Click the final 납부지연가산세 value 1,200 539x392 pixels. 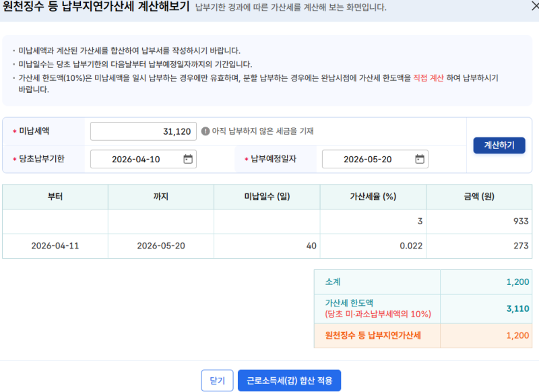(517, 335)
